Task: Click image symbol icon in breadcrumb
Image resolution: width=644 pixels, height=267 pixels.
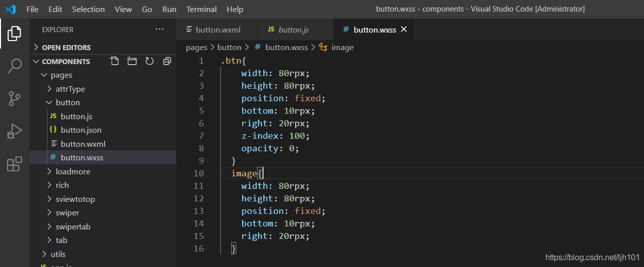Action: tap(323, 47)
